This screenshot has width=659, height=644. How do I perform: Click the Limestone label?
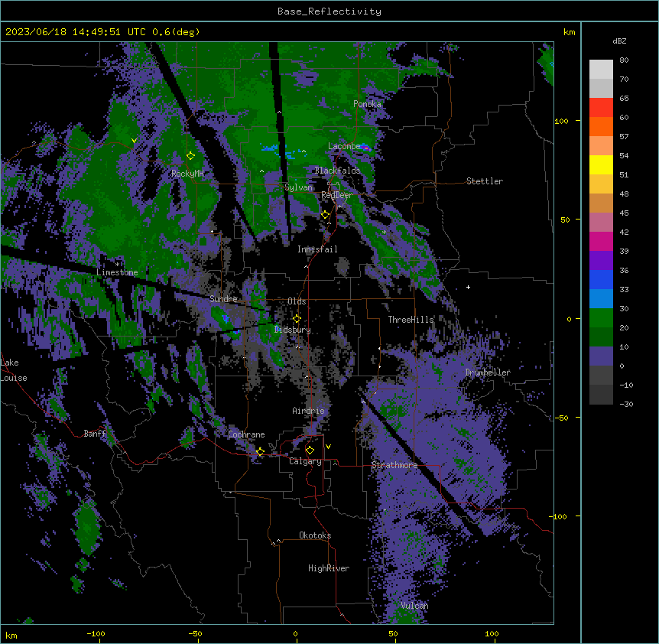[117, 272]
